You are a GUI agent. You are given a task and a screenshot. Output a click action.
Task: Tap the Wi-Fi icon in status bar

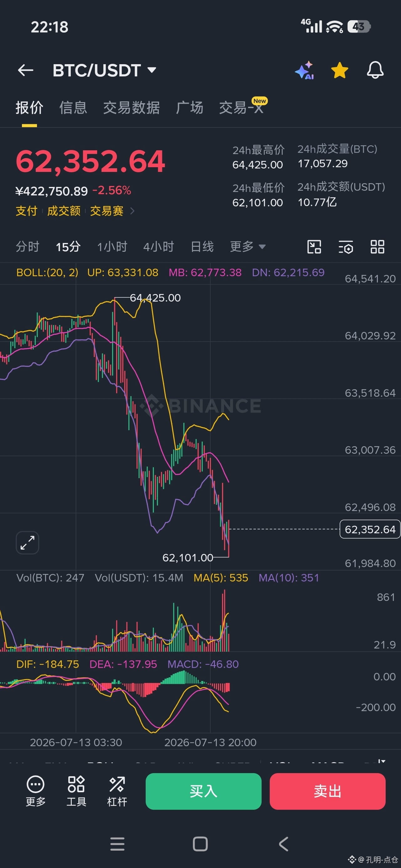[x=334, y=26]
